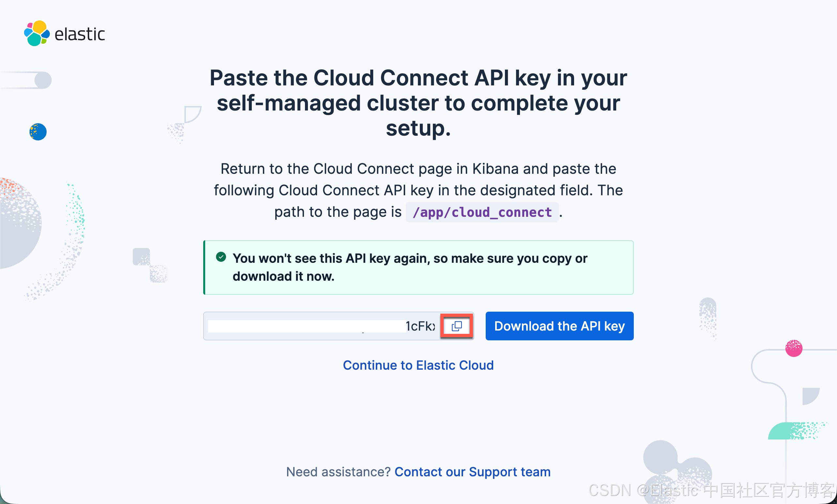837x504 pixels.
Task: Click the Elastic multicolor cluster logo
Action: [37, 33]
